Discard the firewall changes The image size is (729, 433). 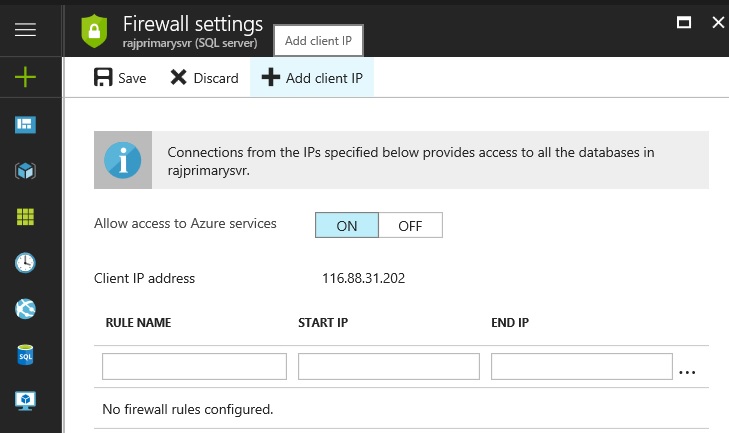(204, 78)
